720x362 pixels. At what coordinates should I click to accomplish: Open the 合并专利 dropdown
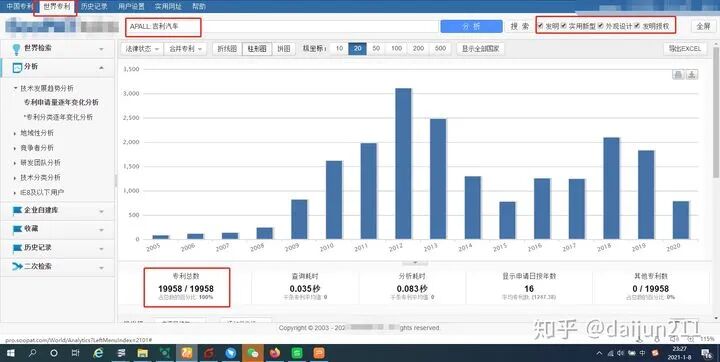(x=186, y=49)
